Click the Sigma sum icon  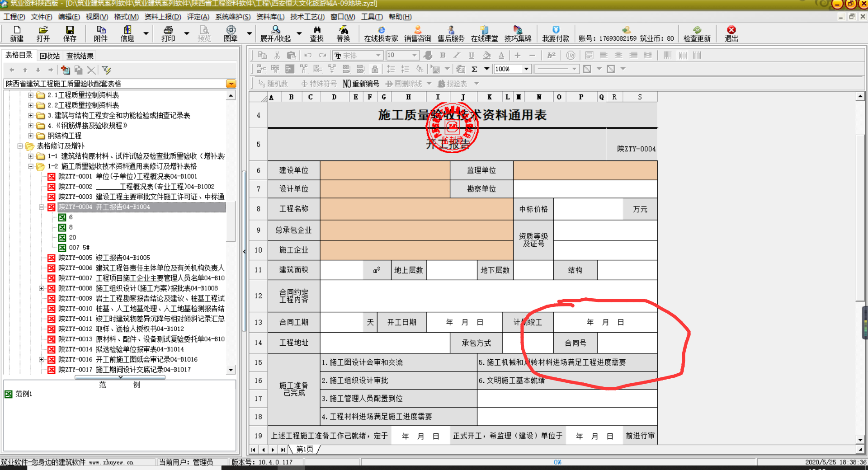click(474, 69)
